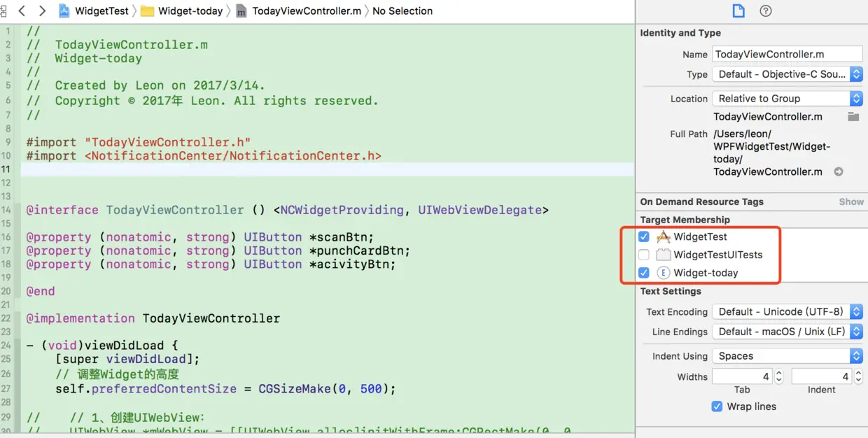868x438 pixels.
Task: Open the Location Relative to Group dropdown
Action: coord(787,99)
